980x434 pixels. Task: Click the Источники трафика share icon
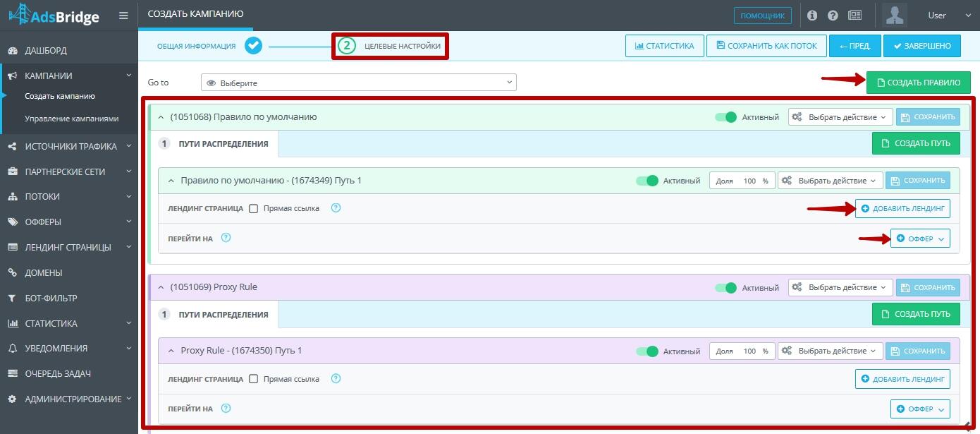[12, 147]
